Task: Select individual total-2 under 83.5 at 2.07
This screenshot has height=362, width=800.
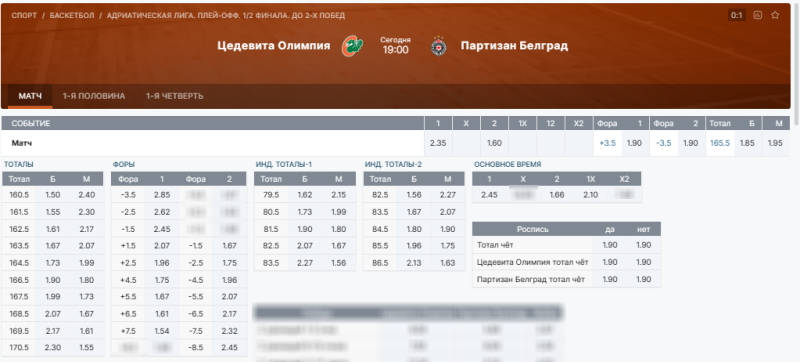Action: [x=447, y=212]
